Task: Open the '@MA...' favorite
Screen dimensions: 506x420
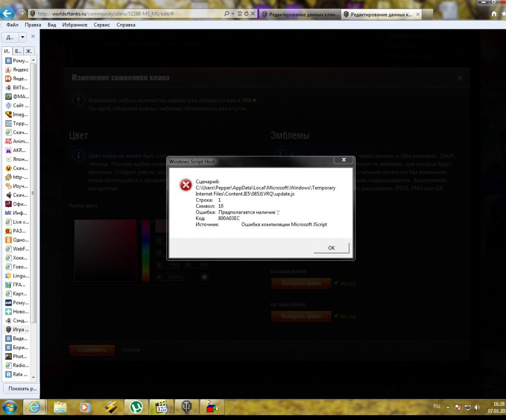Action: [17, 96]
